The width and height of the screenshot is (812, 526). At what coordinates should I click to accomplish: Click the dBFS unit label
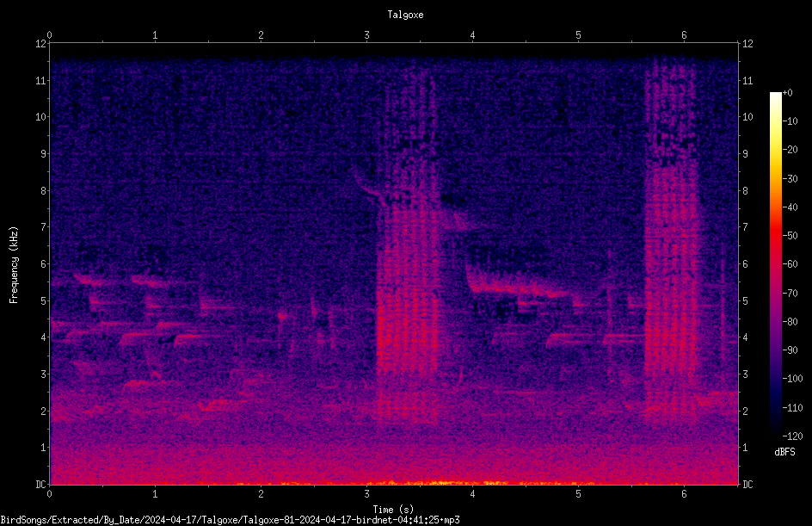pyautogui.click(x=785, y=452)
